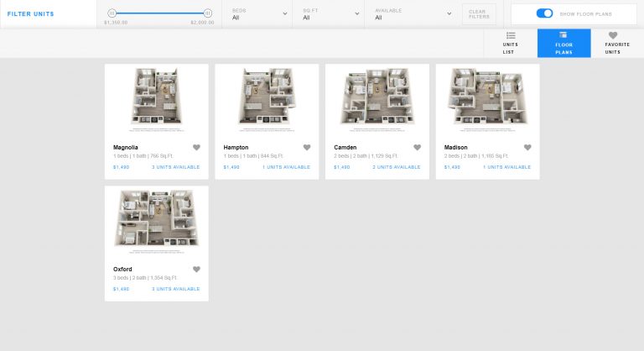The height and width of the screenshot is (351, 644).
Task: Click the Hampton floor plan name
Action: pos(236,147)
